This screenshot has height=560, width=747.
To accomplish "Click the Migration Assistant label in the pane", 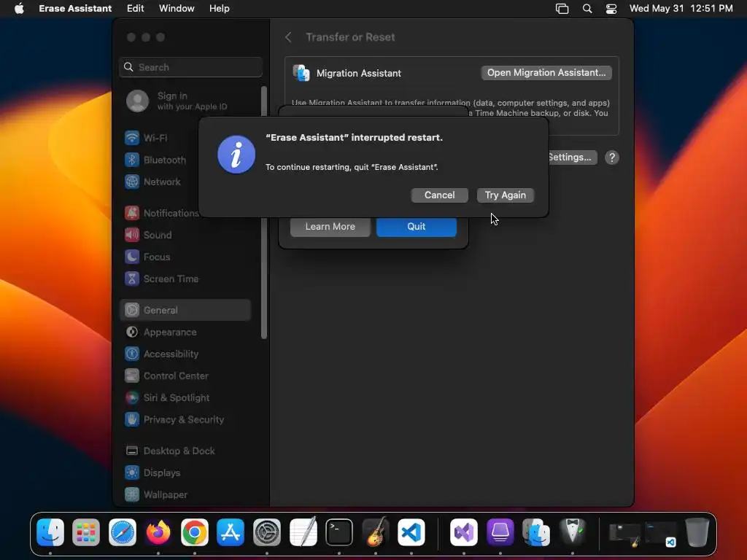I will [x=359, y=74].
